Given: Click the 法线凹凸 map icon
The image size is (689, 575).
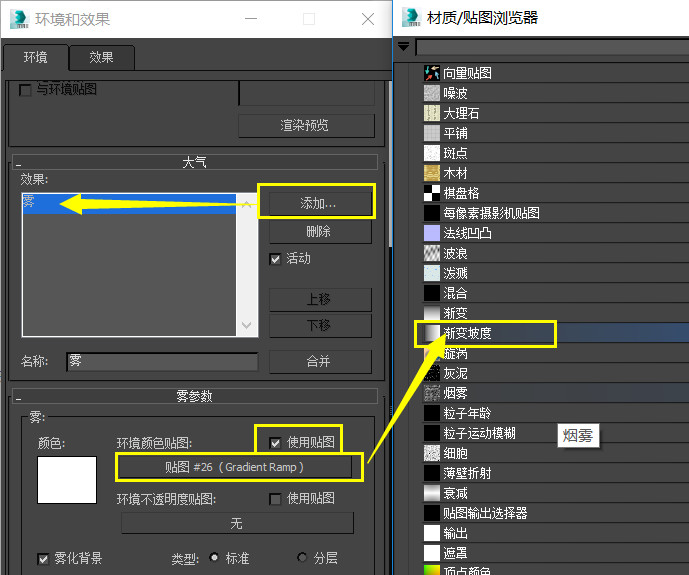Looking at the screenshot, I should pyautogui.click(x=432, y=233).
